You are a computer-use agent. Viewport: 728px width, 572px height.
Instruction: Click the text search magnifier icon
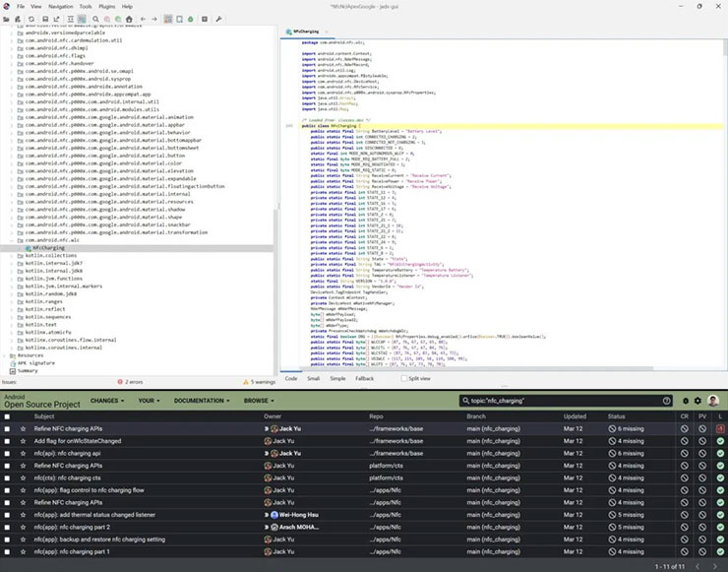[95, 18]
